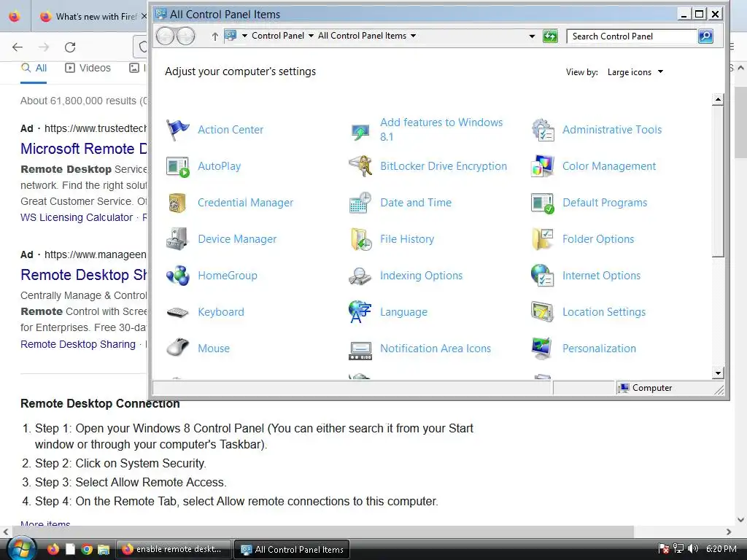Click the File History folder icon
Screen dimensions: 747x560
360,239
